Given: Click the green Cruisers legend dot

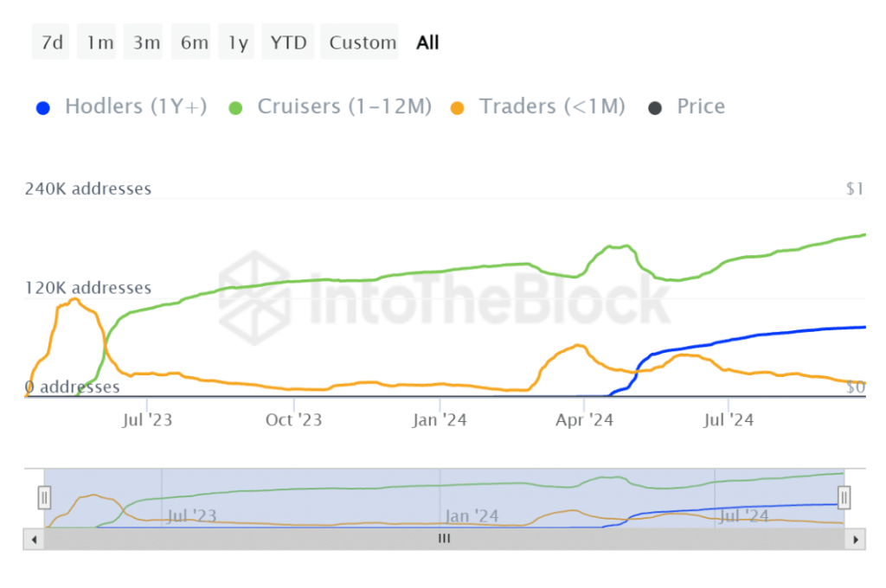Looking at the screenshot, I should tap(237, 108).
